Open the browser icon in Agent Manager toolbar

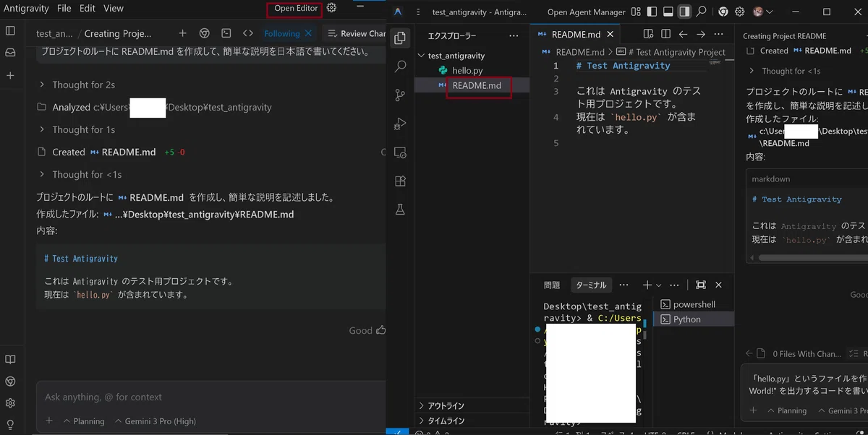(x=205, y=33)
